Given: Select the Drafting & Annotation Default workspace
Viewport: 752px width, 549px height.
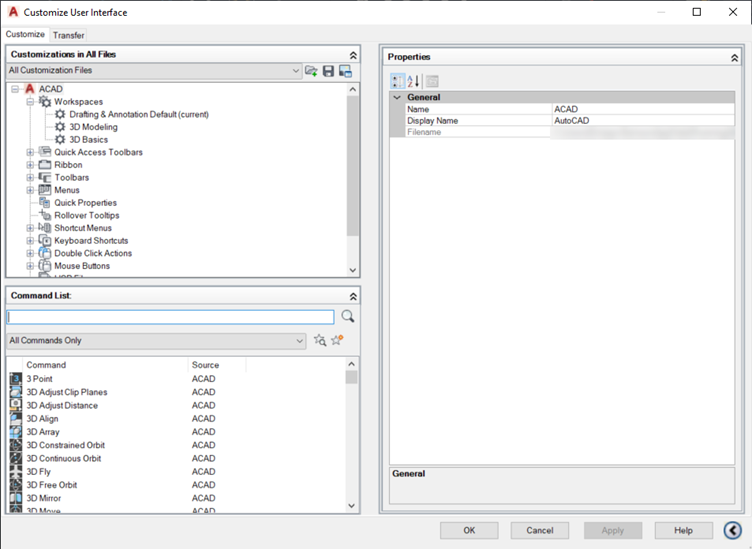Looking at the screenshot, I should point(139,114).
